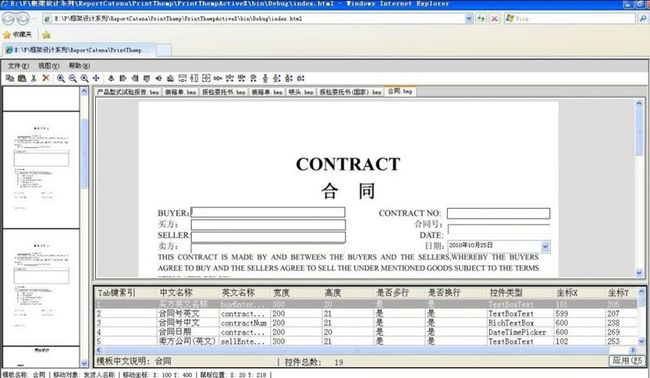
Task: Select the 合同号英文 row in the grid
Action: pos(366,314)
